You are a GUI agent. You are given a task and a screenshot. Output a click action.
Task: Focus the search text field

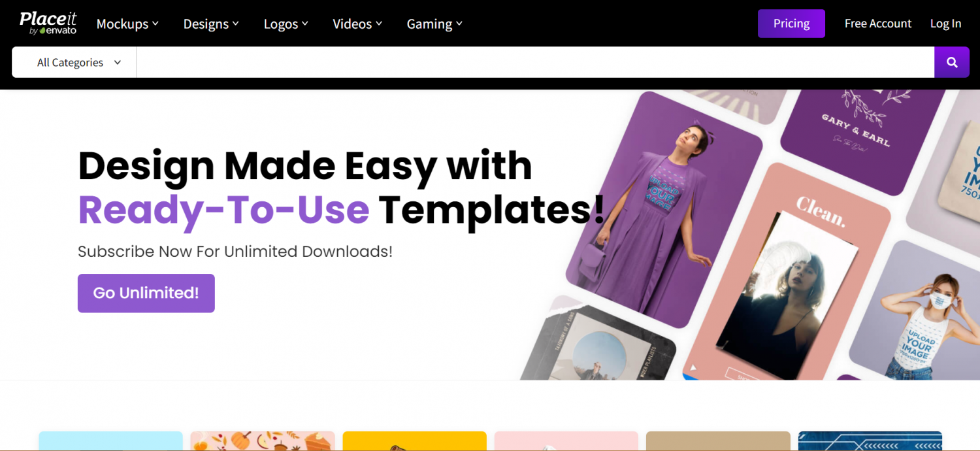[535, 63]
